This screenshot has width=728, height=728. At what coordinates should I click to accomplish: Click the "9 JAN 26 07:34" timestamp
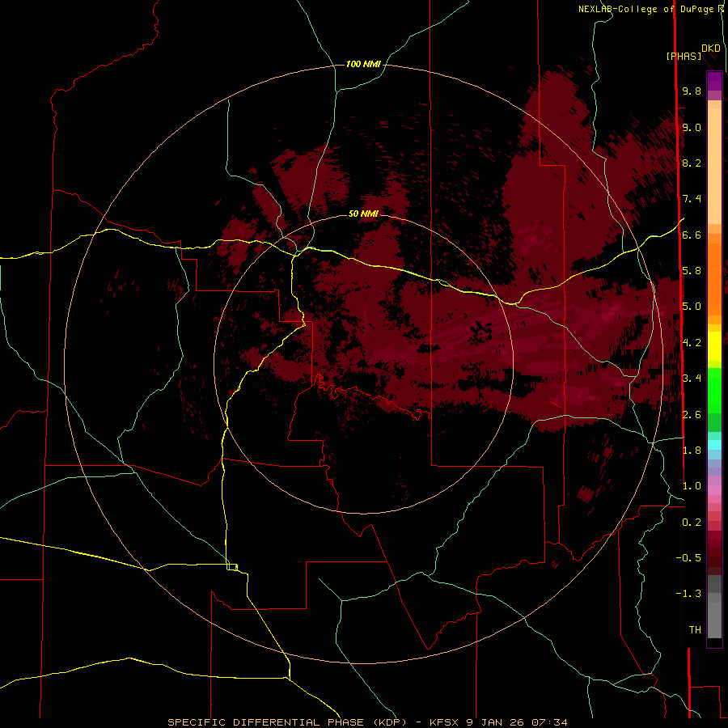(x=517, y=722)
